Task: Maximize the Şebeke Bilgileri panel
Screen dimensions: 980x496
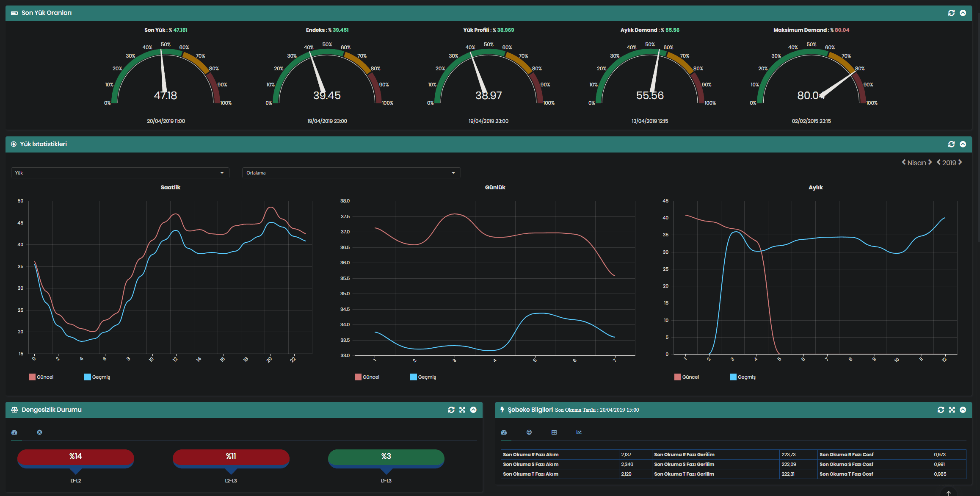Action: point(952,410)
